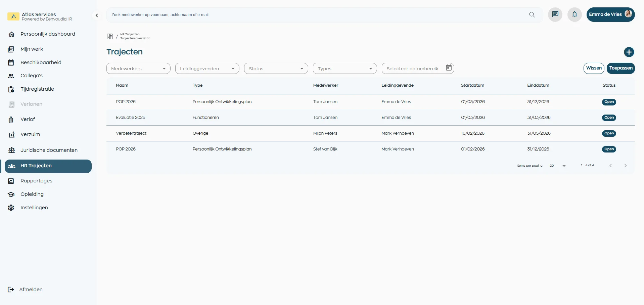Collapse the sidebar with the chevron arrow
Viewport: 644px width, 305px height.
97,15
